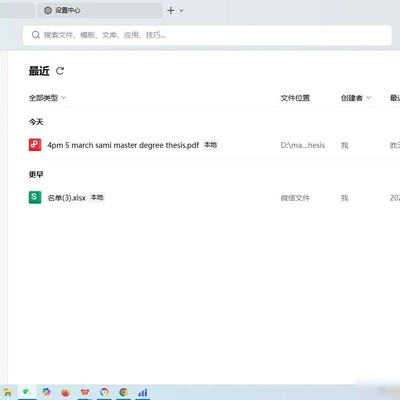
Task: Open the blue bar-chart taskbar app
Action: [x=143, y=392]
